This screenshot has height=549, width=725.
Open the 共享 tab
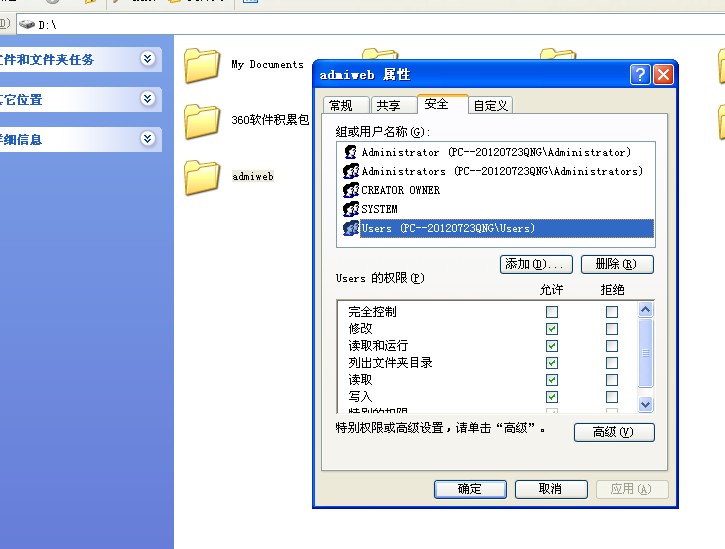point(389,105)
